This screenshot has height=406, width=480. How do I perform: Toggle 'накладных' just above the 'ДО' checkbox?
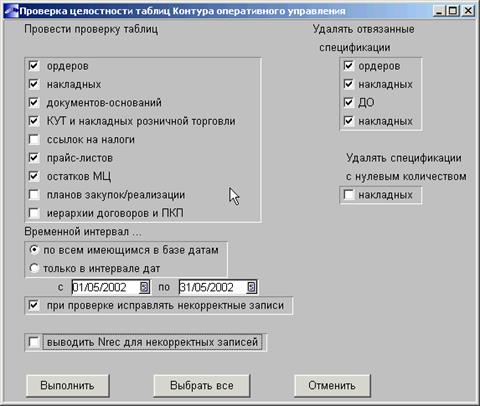click(349, 84)
